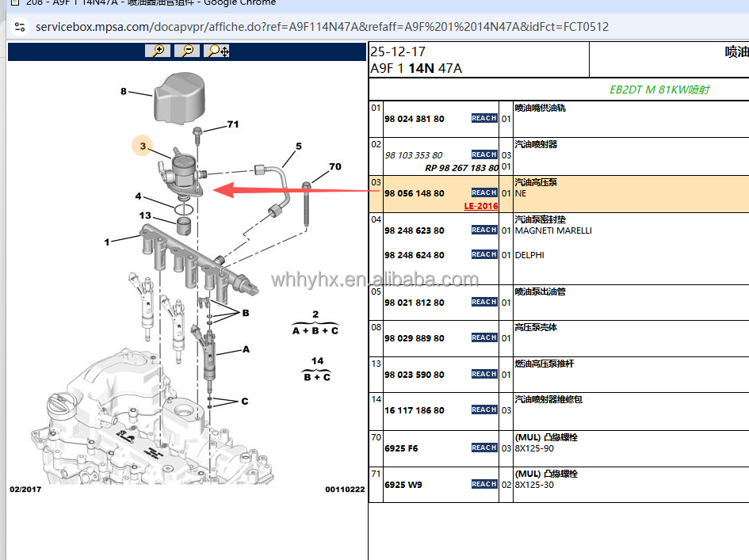Select highlighted callout number 3 in diagram
This screenshot has height=560, width=749.
click(x=143, y=146)
